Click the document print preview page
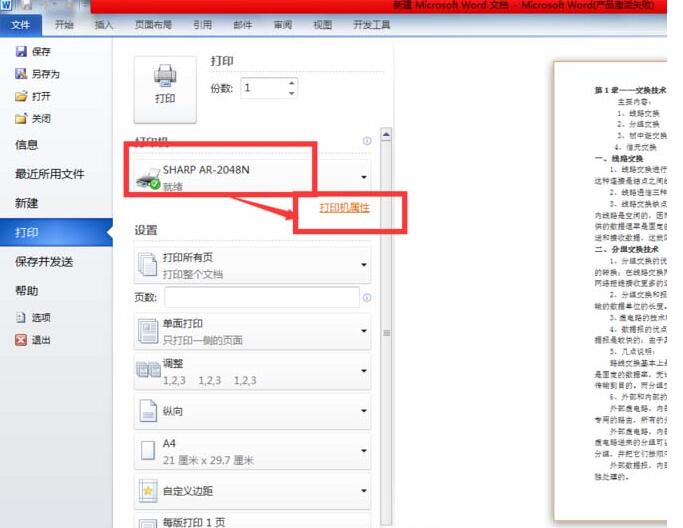This screenshot has width=683, height=528. pyautogui.click(x=610, y=291)
